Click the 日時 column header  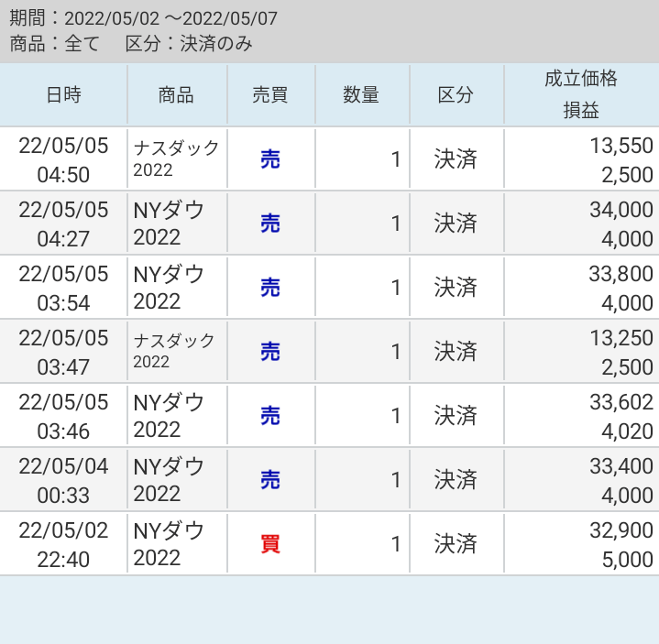point(63,94)
